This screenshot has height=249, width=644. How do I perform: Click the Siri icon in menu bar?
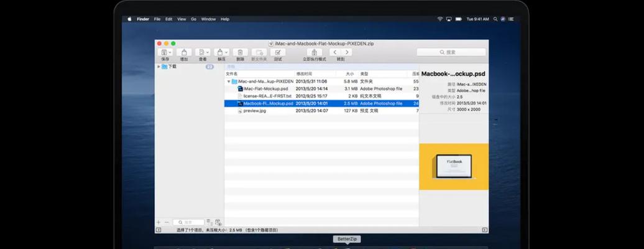click(x=503, y=19)
